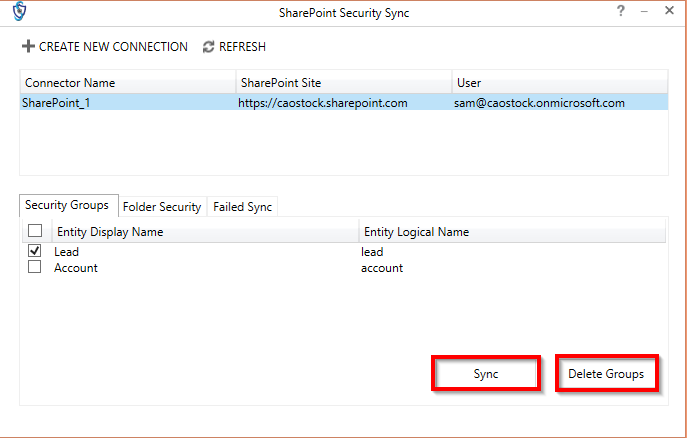Click the lowercase lead logical name
Screen dimensions: 687x438
[372, 252]
